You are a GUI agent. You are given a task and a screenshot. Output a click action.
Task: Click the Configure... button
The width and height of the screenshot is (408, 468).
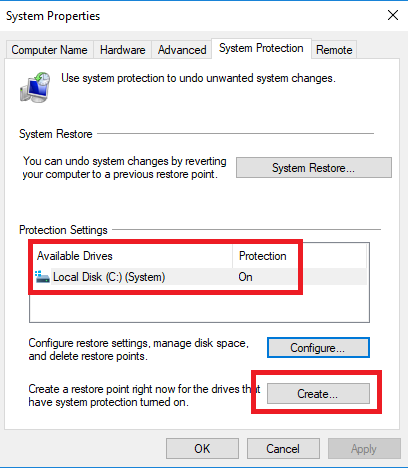[x=318, y=348]
